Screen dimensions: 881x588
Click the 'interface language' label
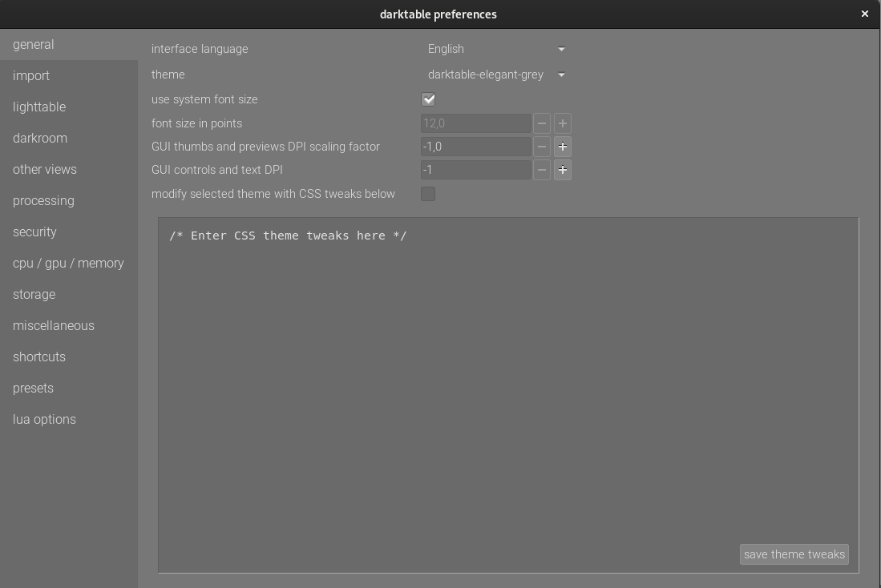(200, 49)
